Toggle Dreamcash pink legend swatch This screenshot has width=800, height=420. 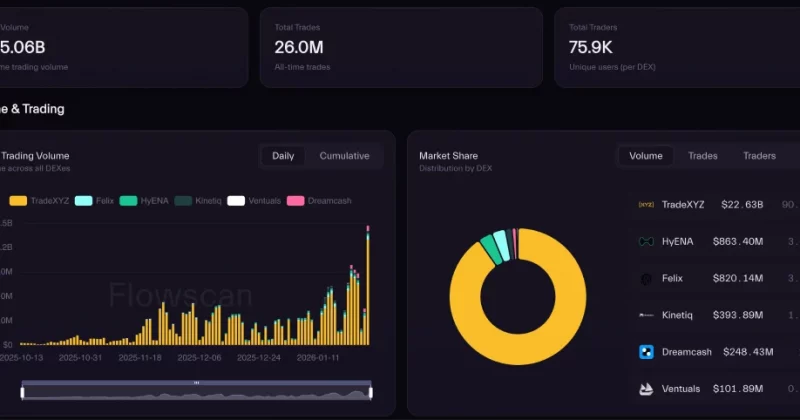coord(295,201)
